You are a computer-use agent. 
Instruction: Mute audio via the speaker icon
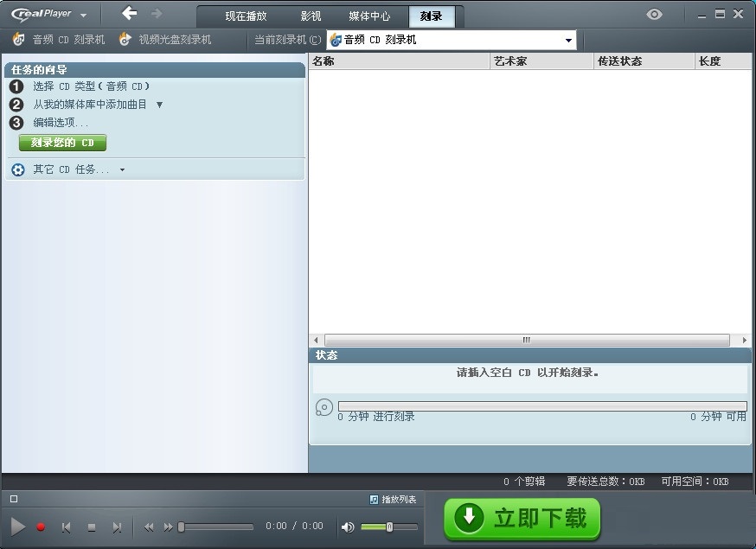click(x=349, y=527)
